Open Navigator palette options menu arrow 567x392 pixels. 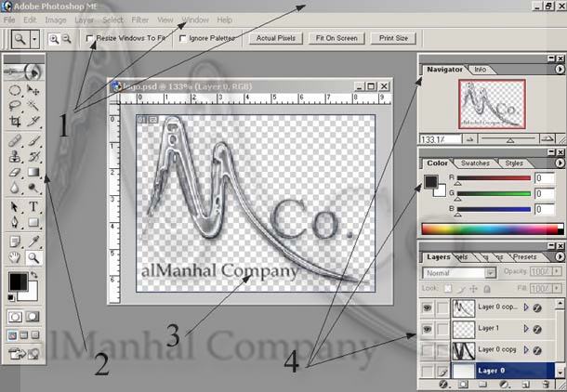560,69
